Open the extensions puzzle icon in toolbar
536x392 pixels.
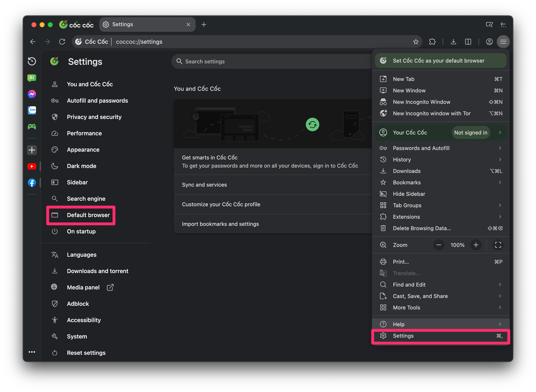(x=432, y=42)
